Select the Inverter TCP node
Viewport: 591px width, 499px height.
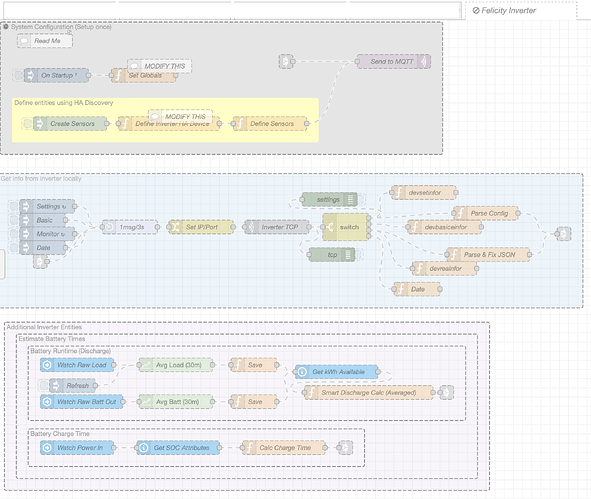point(277,227)
